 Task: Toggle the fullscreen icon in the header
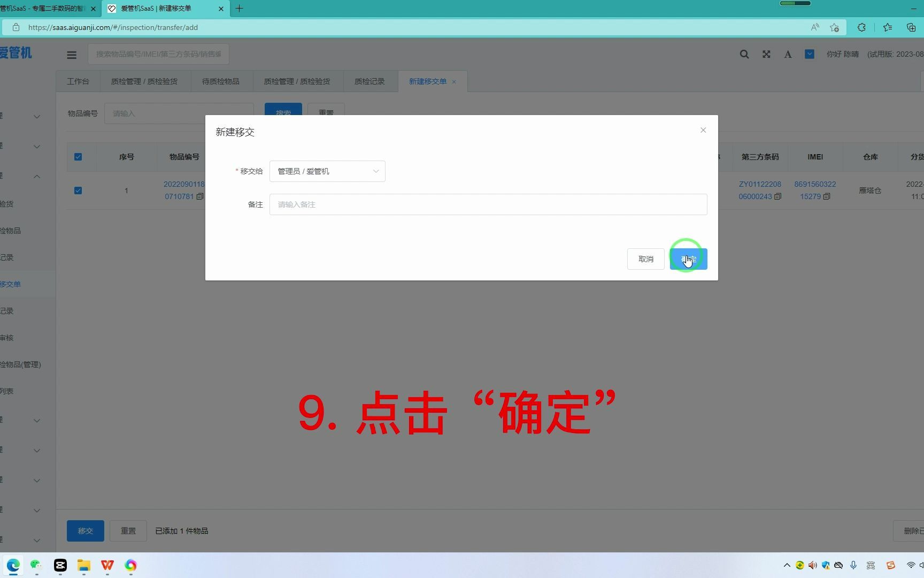point(766,54)
